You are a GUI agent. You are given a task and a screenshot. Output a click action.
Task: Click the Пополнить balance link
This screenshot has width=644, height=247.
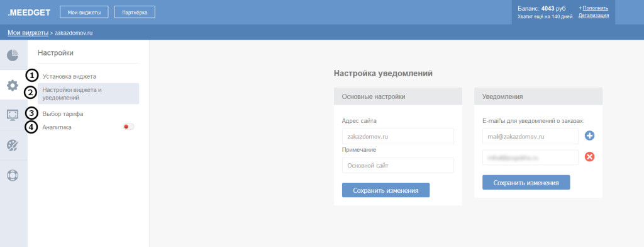pos(595,8)
